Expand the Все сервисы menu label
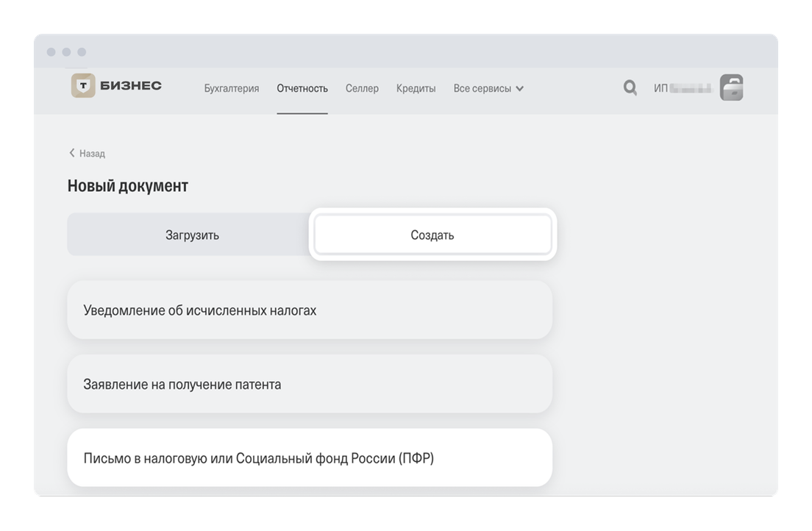The height and width of the screenshot is (531, 812). (x=482, y=88)
